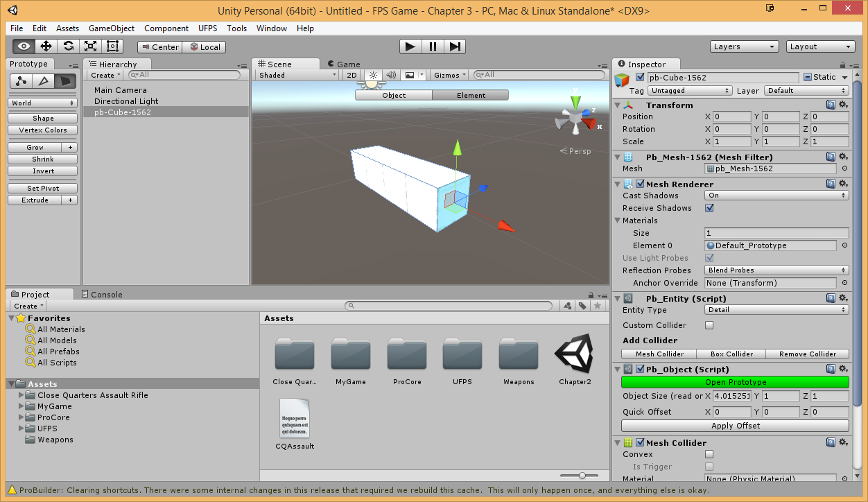
Task: Toggle 2D scene view mode
Action: coord(351,75)
